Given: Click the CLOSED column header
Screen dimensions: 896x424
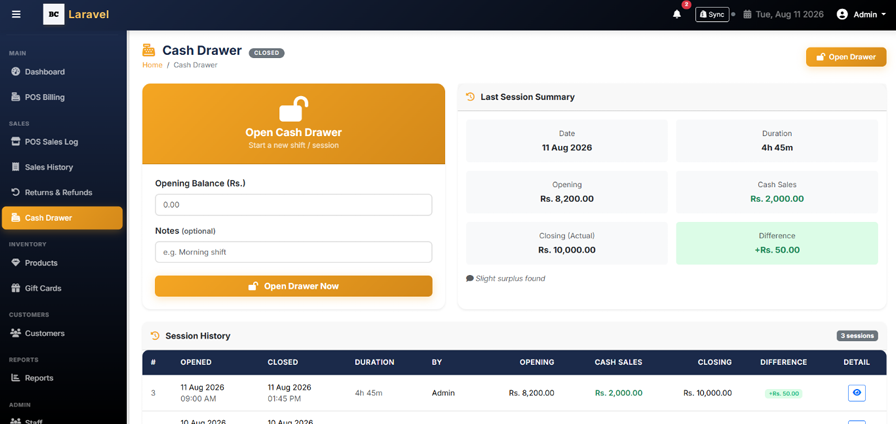Looking at the screenshot, I should pos(283,362).
